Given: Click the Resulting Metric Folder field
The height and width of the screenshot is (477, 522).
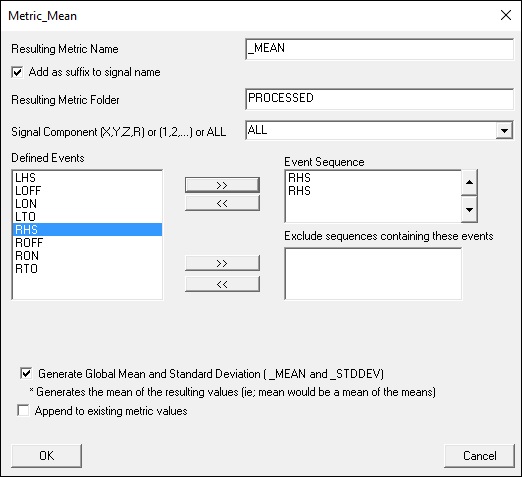Looking at the screenshot, I should click(x=379, y=99).
